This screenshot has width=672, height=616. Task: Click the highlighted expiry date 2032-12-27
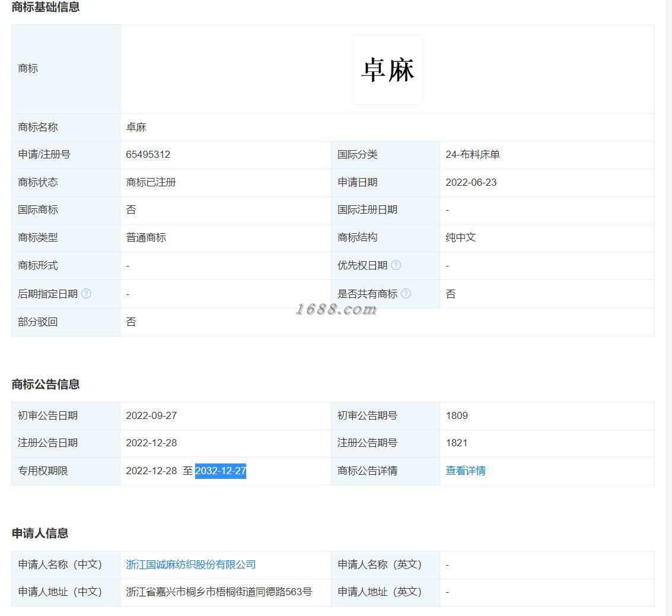220,471
